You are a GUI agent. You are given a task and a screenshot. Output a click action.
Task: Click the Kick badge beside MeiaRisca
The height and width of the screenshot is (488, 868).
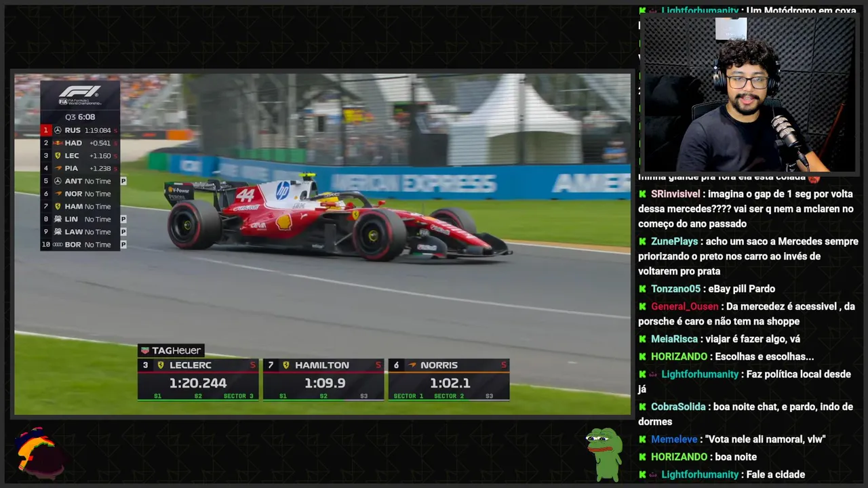[x=642, y=339]
